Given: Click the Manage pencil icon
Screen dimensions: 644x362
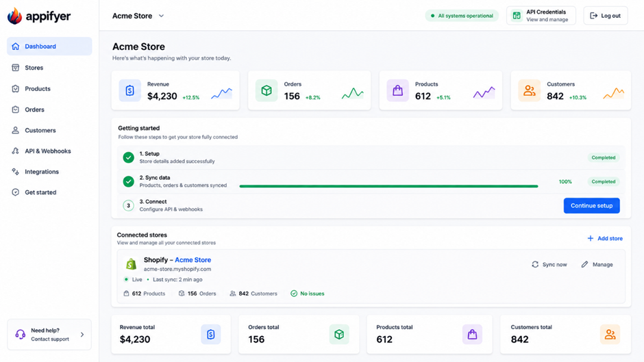Looking at the screenshot, I should click(x=585, y=264).
